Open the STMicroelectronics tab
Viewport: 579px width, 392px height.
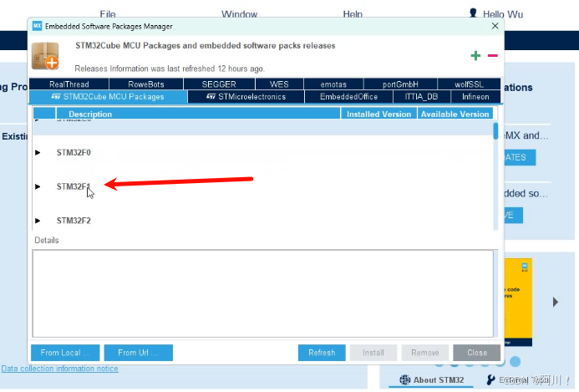(x=246, y=97)
